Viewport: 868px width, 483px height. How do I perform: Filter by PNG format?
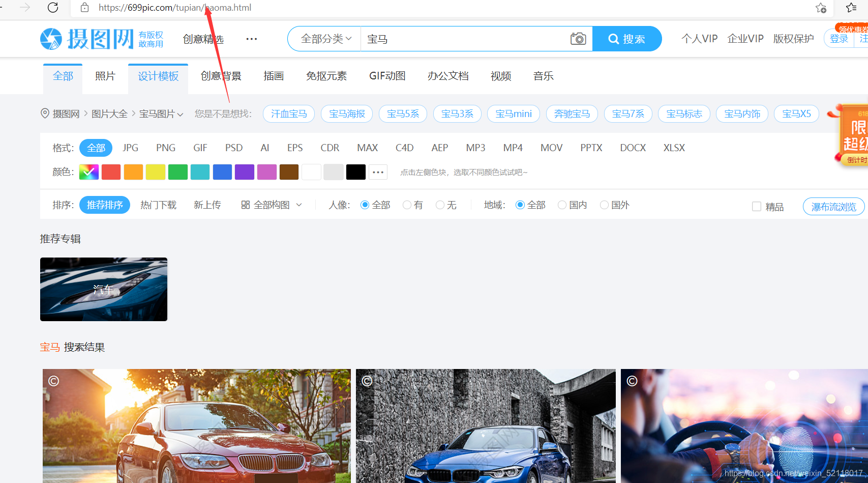(x=166, y=148)
